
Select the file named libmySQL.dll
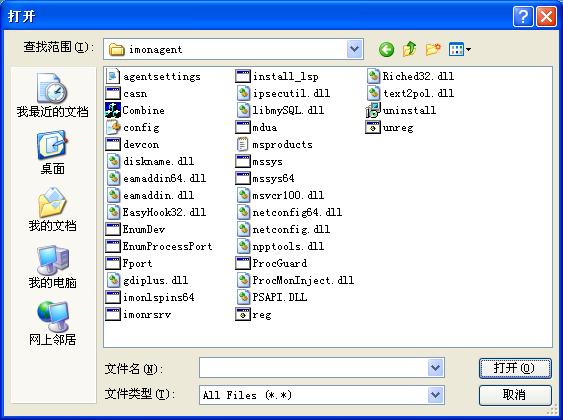pos(280,110)
